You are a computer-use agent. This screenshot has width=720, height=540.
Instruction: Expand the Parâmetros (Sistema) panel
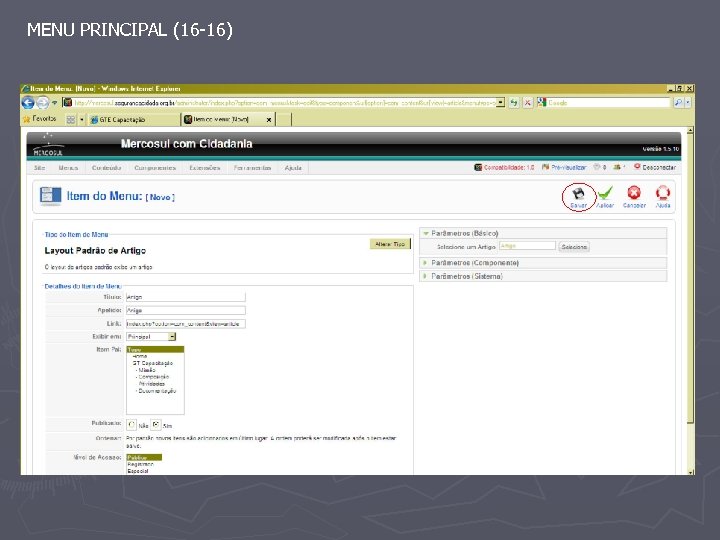point(543,276)
